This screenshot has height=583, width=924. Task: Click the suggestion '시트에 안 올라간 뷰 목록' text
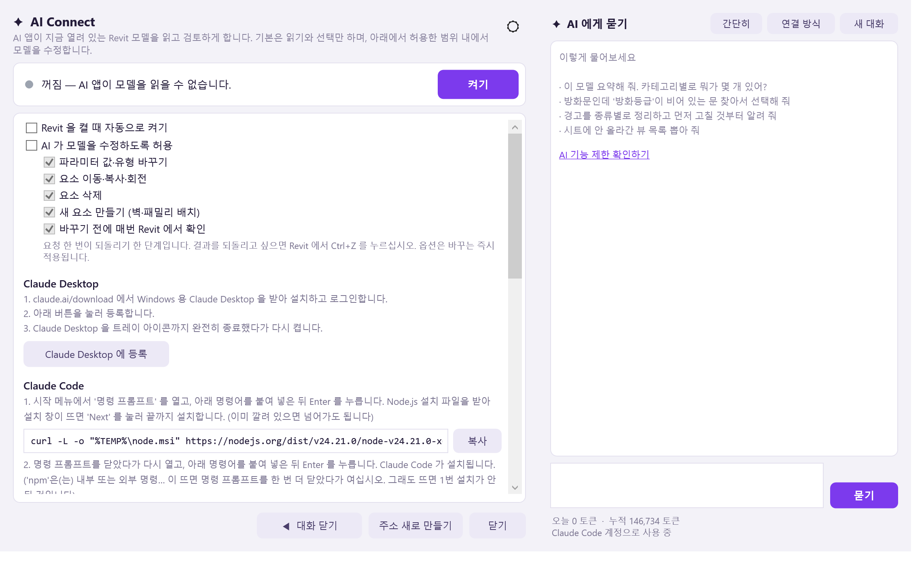point(629,130)
